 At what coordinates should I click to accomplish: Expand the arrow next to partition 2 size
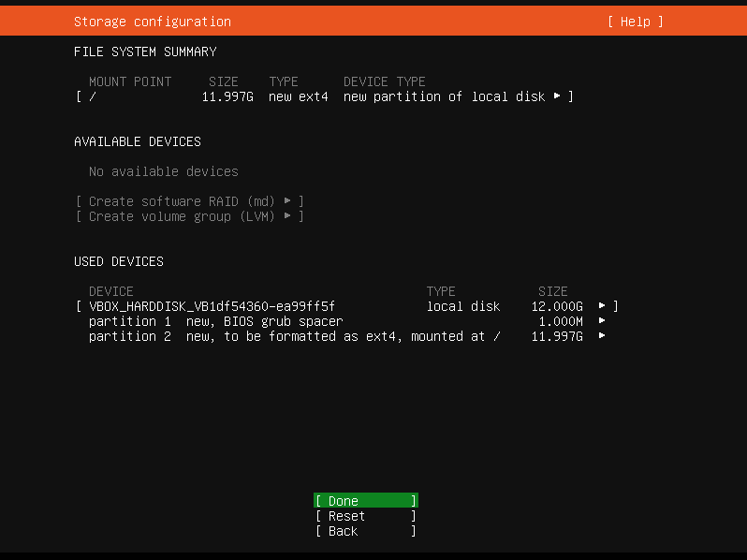click(x=602, y=336)
